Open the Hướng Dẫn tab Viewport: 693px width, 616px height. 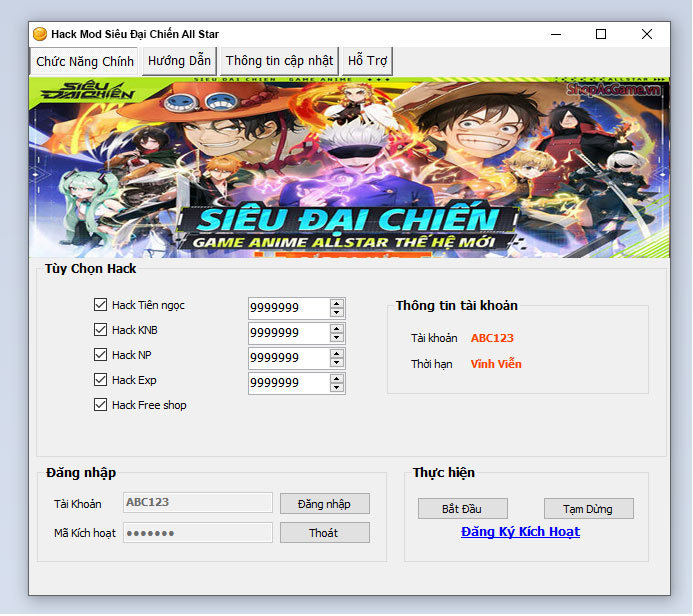(x=179, y=61)
